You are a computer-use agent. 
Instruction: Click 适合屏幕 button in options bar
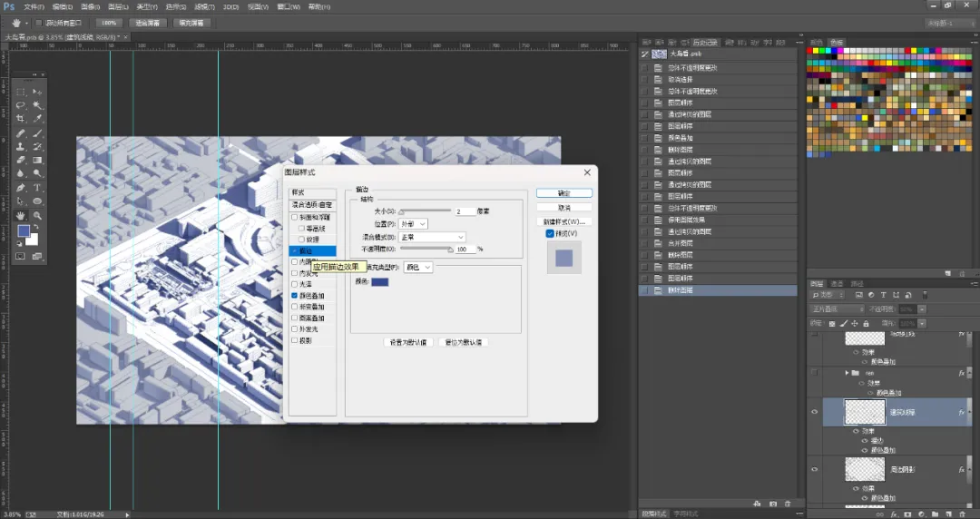148,23
